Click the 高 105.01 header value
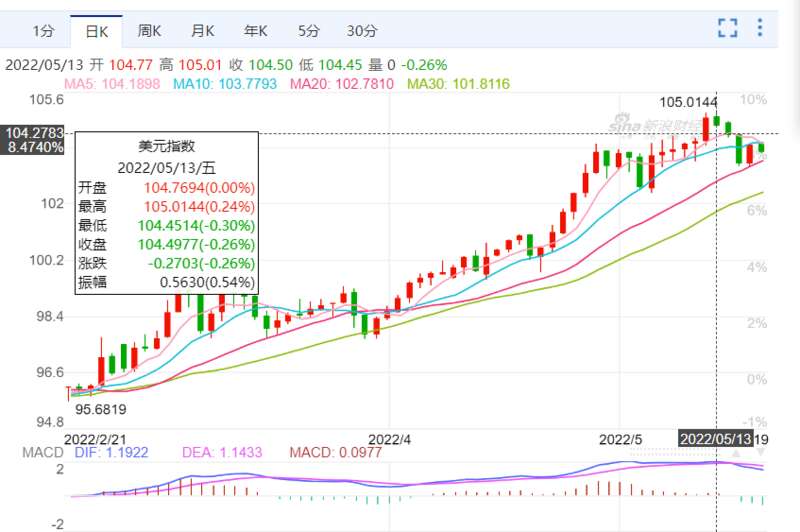This screenshot has height=532, width=800. click(190, 65)
